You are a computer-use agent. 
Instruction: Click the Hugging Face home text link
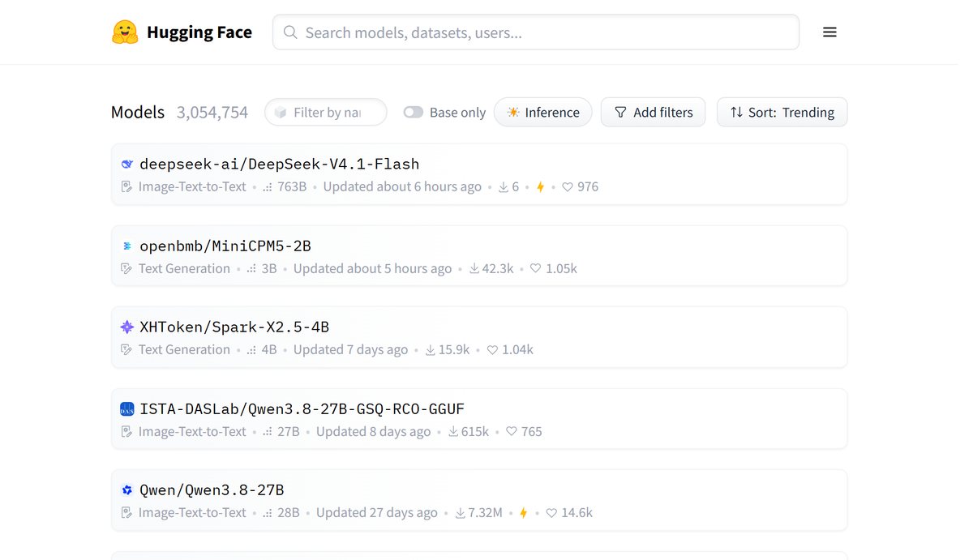coord(199,32)
